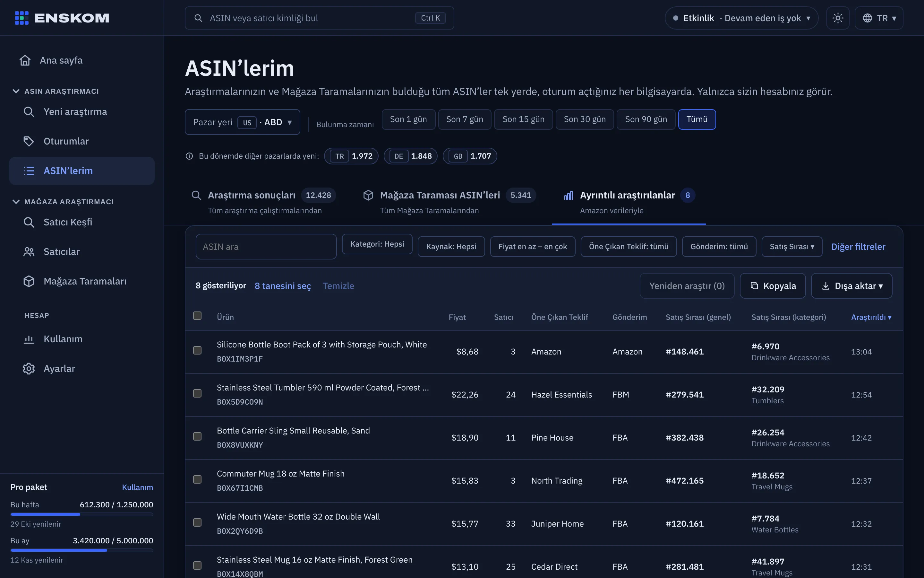Click the copy icon in Kopyala button
The image size is (924, 578).
coord(754,285)
